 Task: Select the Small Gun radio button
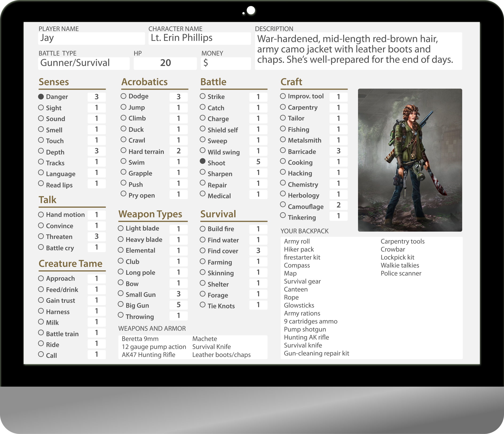pyautogui.click(x=121, y=293)
